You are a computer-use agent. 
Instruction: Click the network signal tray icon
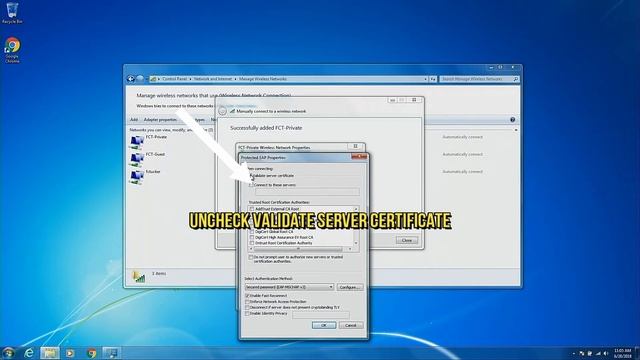point(598,353)
